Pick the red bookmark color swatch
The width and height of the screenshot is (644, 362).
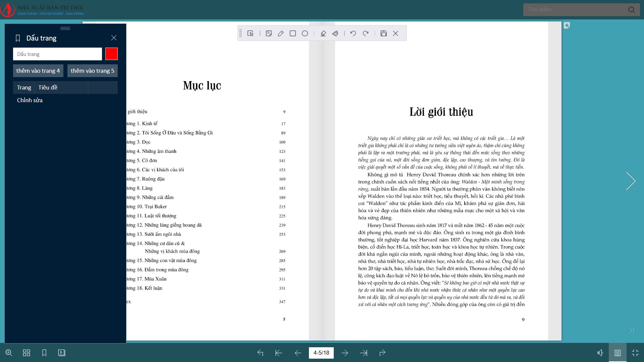coord(111,54)
